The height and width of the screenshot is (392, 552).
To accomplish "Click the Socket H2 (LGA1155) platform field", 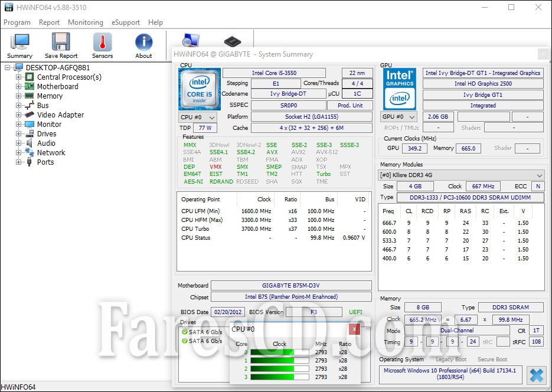I will click(312, 117).
